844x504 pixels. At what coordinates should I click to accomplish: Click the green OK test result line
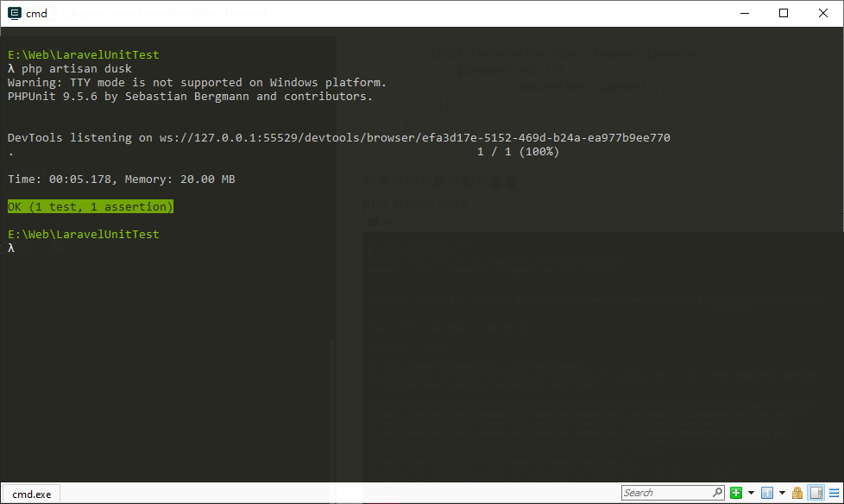(x=91, y=207)
